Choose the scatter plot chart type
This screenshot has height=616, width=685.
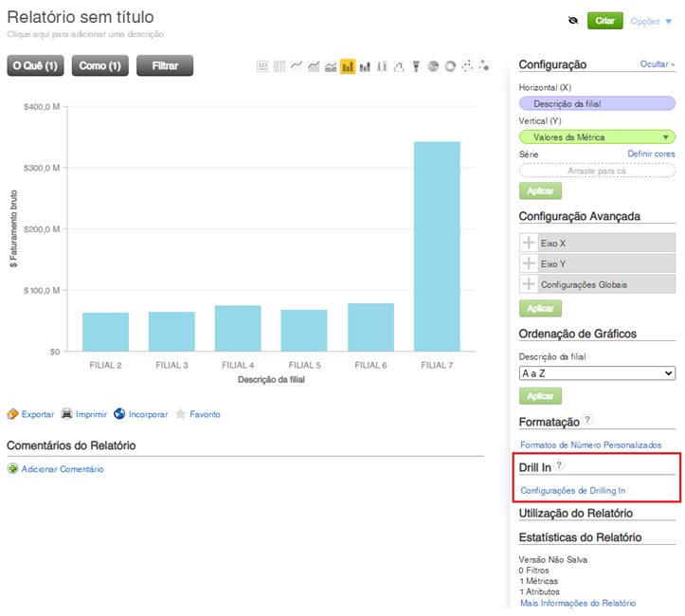click(x=467, y=66)
